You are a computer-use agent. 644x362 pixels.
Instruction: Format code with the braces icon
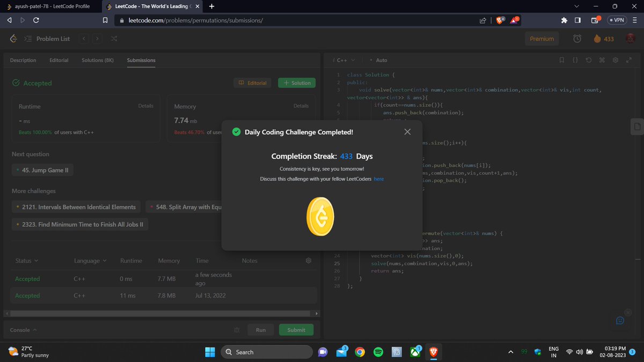click(575, 60)
